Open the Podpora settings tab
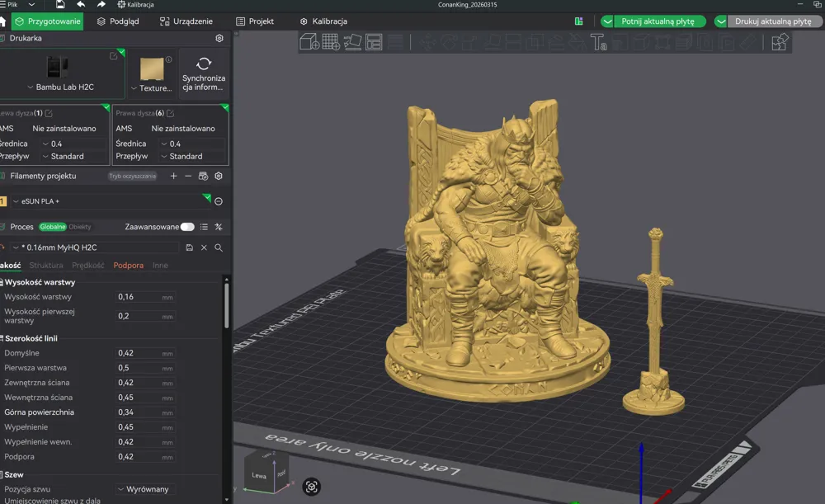 click(129, 266)
